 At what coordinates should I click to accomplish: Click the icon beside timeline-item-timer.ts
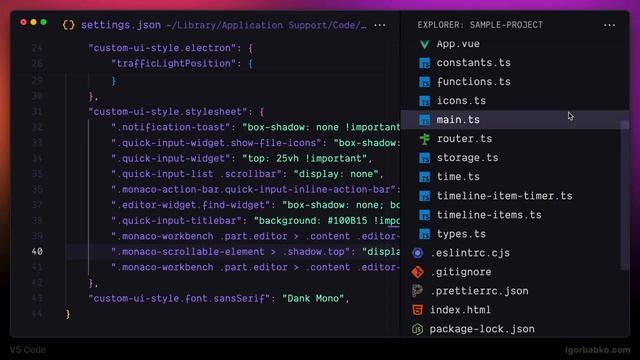tap(424, 196)
